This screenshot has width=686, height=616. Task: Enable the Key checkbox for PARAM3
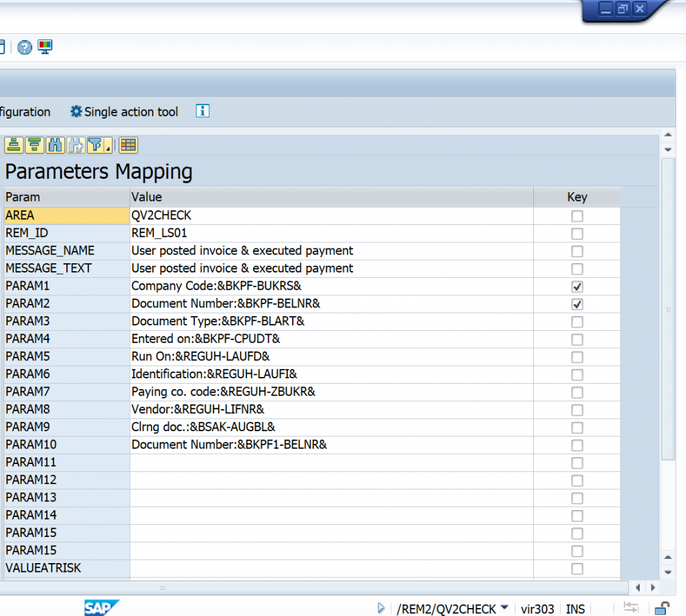(x=577, y=321)
